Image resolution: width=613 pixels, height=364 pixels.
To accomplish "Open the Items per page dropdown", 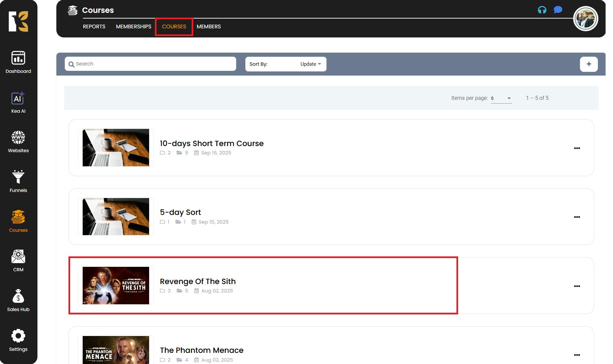I will coord(501,98).
